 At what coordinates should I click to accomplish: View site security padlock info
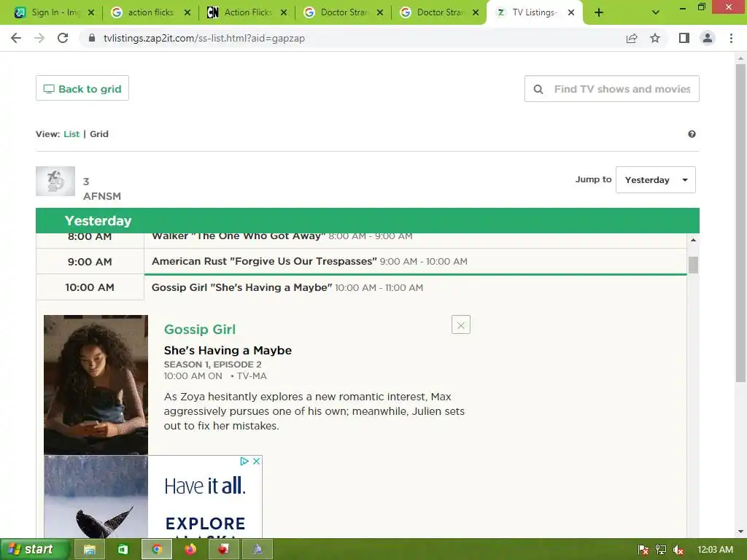coord(92,38)
